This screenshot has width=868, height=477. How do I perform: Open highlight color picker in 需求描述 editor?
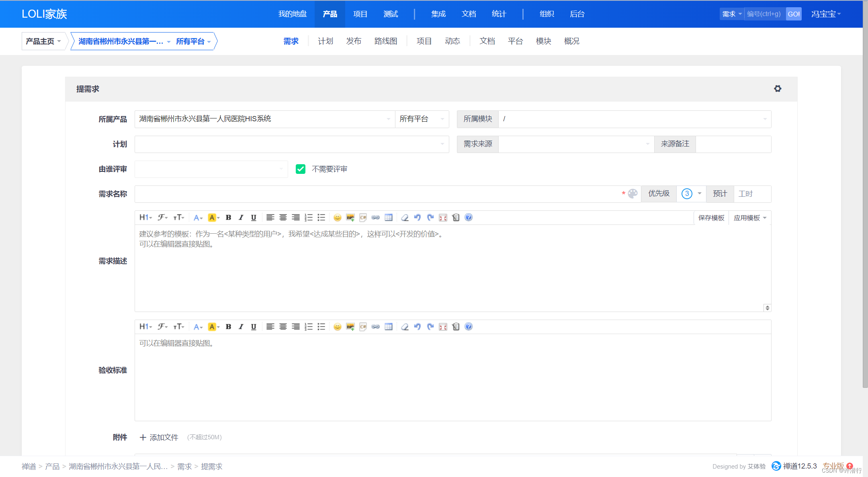coord(214,217)
